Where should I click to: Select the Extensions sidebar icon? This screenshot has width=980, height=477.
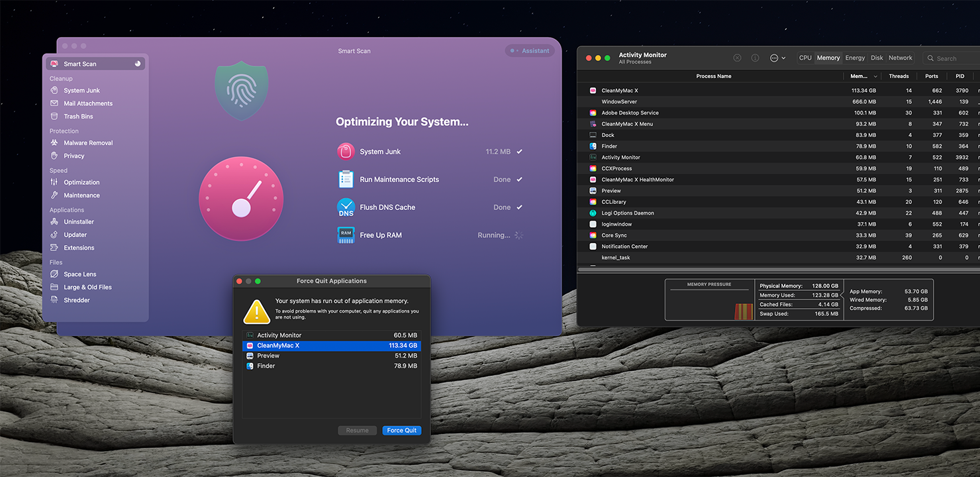pyautogui.click(x=54, y=248)
